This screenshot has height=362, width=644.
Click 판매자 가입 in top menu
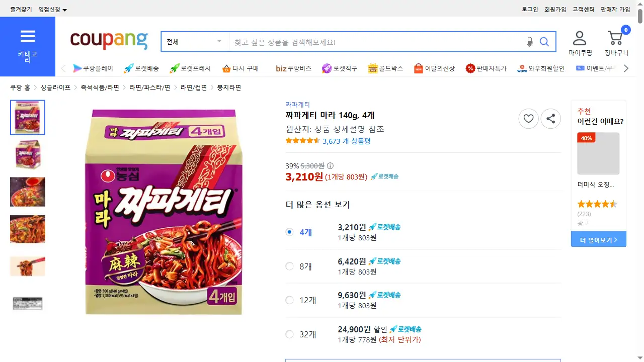click(x=615, y=10)
